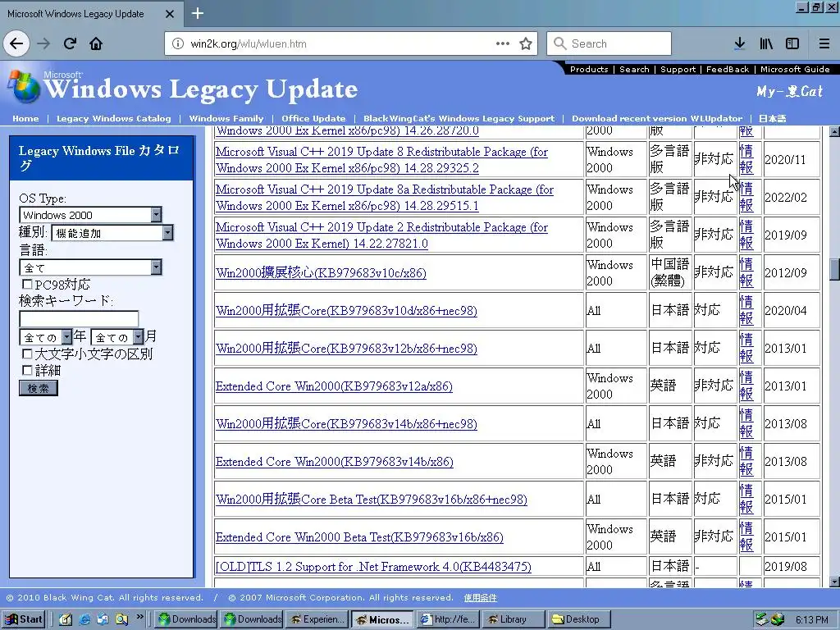Click the page vertical scrollbar thumb
Image resolution: width=840 pixels, height=630 pixels.
point(834,269)
